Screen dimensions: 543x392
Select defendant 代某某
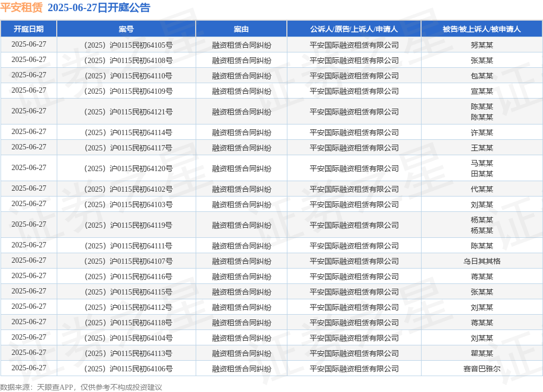tap(481, 189)
